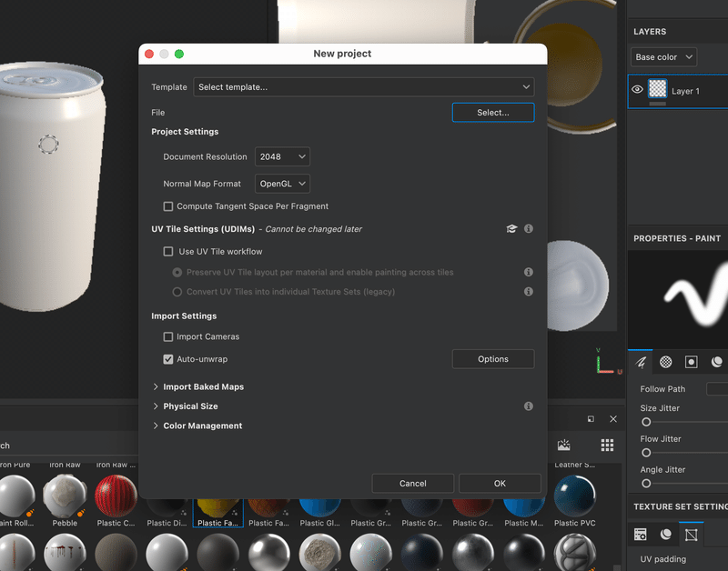This screenshot has width=728, height=571.
Task: Select the Plastic C... red material thumbnail
Action: [x=116, y=495]
